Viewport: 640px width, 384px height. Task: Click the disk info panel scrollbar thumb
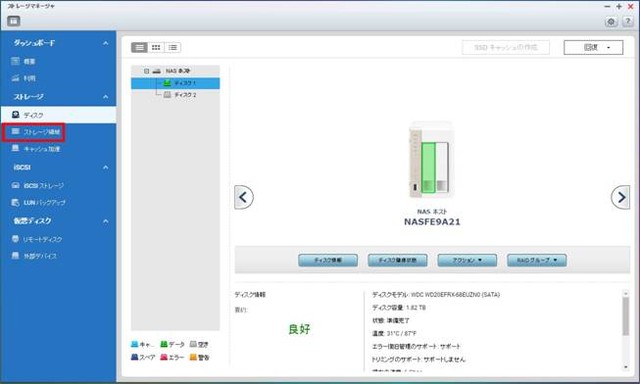pos(626,316)
